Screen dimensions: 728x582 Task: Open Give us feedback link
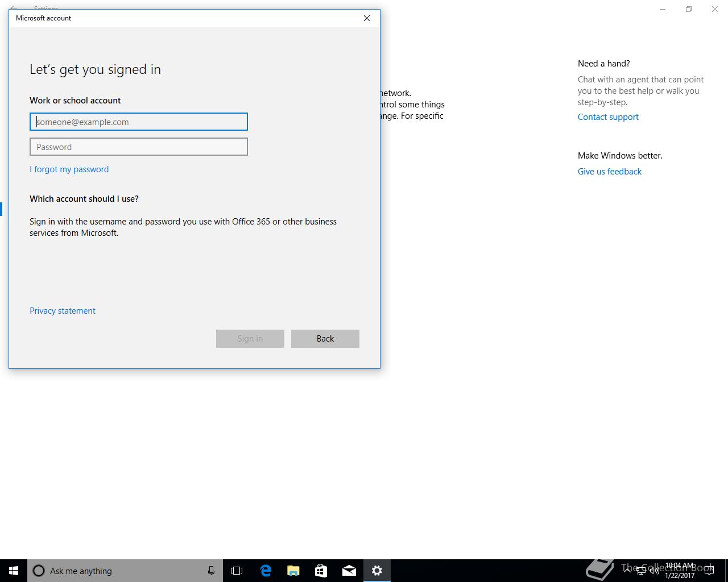610,172
